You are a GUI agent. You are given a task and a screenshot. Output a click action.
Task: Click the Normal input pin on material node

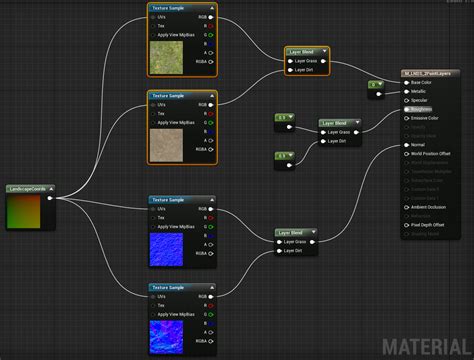click(x=406, y=145)
